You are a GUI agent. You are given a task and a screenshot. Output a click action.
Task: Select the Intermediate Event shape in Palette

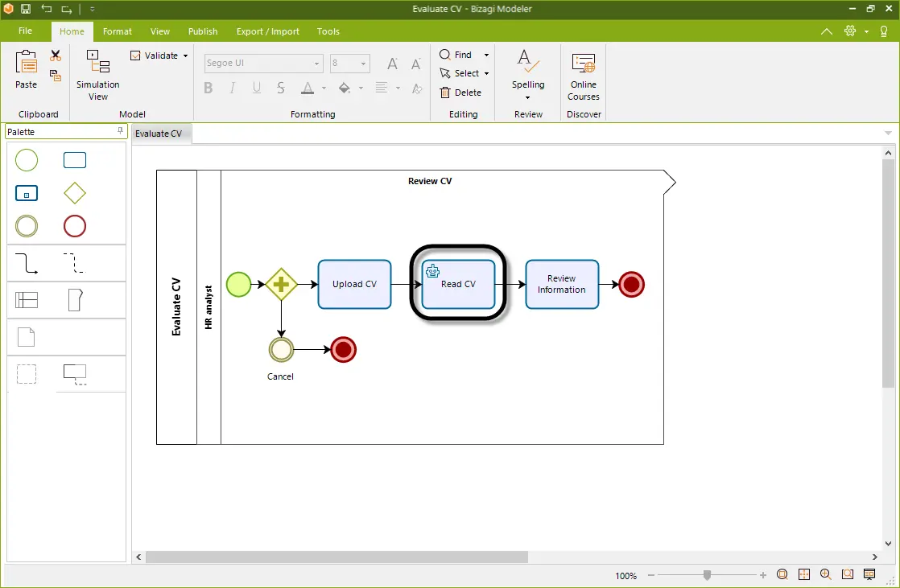[27, 226]
